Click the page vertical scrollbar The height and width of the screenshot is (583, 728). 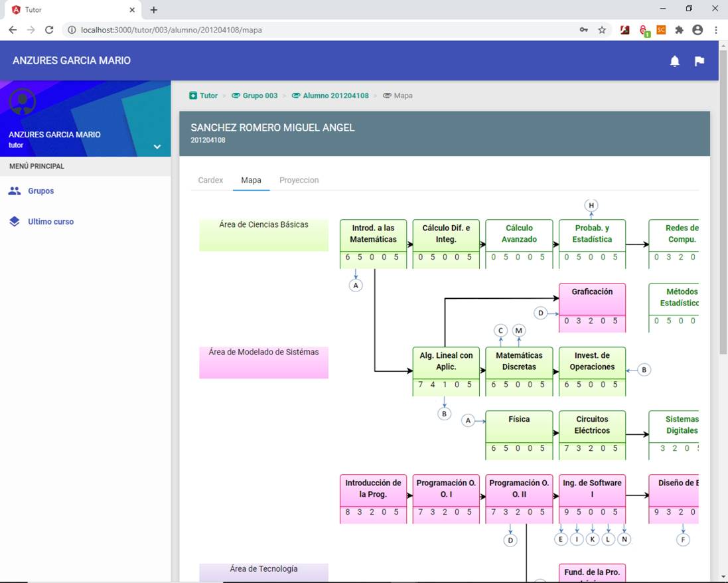[x=723, y=199]
